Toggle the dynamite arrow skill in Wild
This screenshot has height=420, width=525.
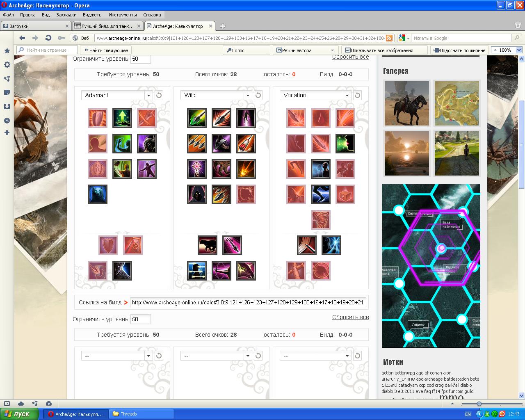click(x=246, y=144)
